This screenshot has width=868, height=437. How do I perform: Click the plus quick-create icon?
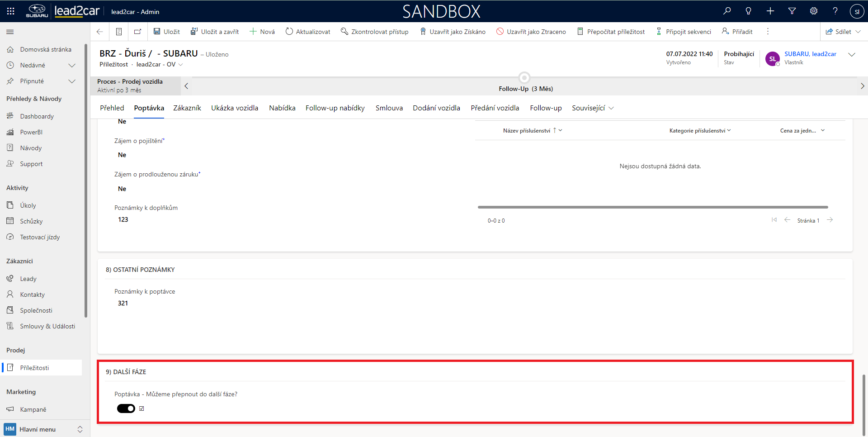(x=770, y=11)
